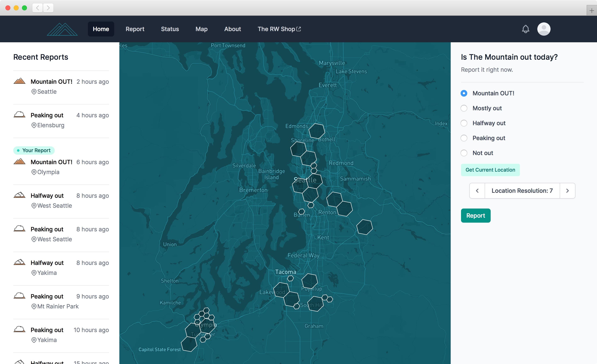Click the Seattle label on the map
Viewport: 597px width, 364px height.
305,180
